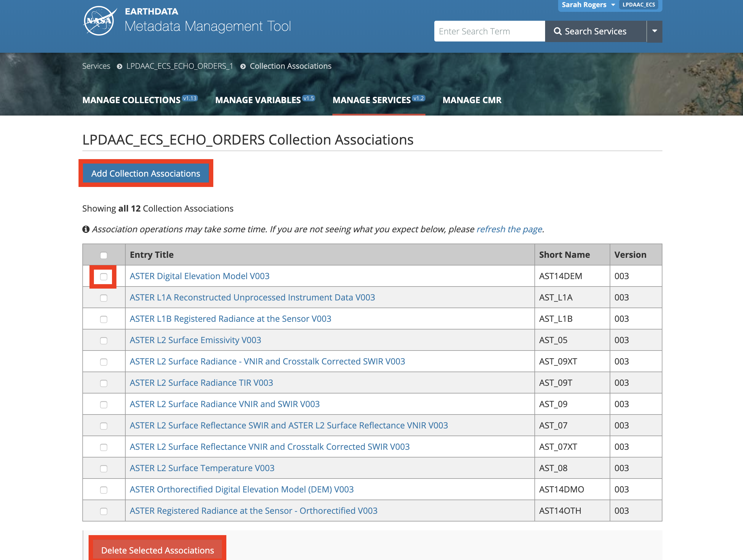Check the AST_L1B row checkbox
The image size is (743, 560).
pyautogui.click(x=103, y=319)
